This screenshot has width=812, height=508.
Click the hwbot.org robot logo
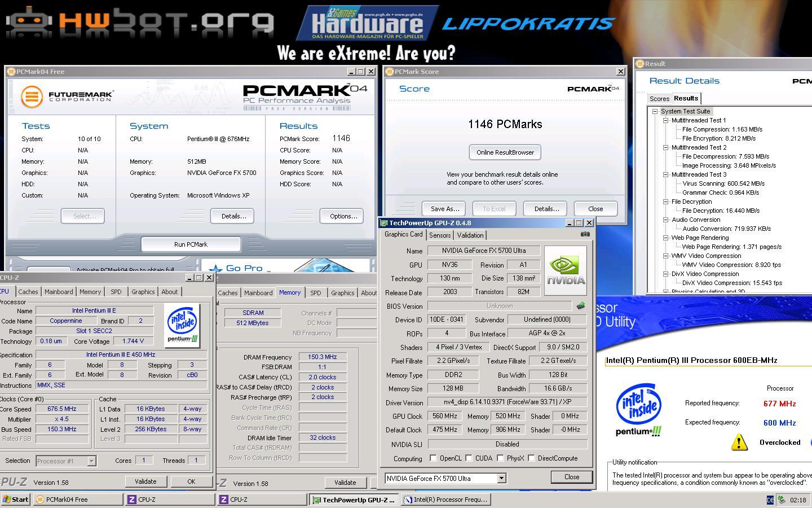(x=140, y=21)
